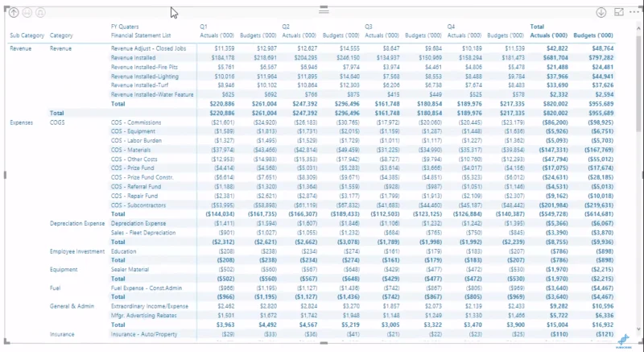644x352 pixels.
Task: Select the Depreciation Expense category header
Action: tap(77, 223)
